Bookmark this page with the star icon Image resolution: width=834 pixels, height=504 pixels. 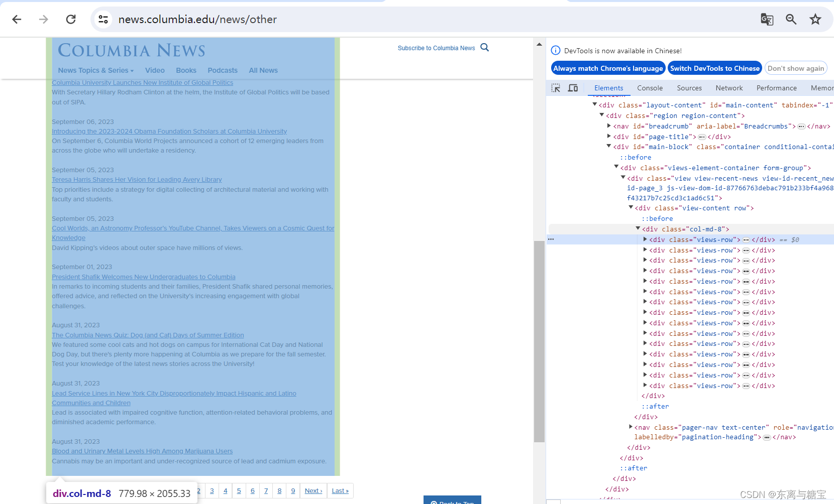815,19
